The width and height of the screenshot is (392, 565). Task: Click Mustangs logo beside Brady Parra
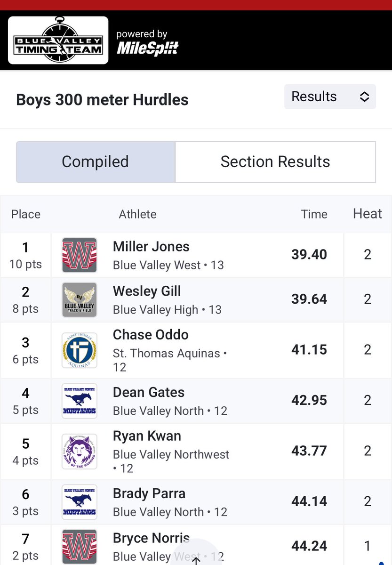[x=80, y=502]
